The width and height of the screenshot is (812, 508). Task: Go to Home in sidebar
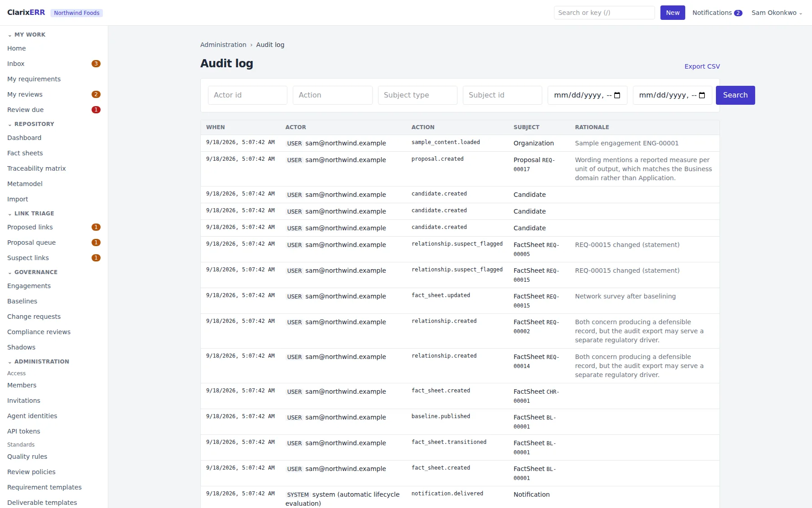(x=54, y=48)
